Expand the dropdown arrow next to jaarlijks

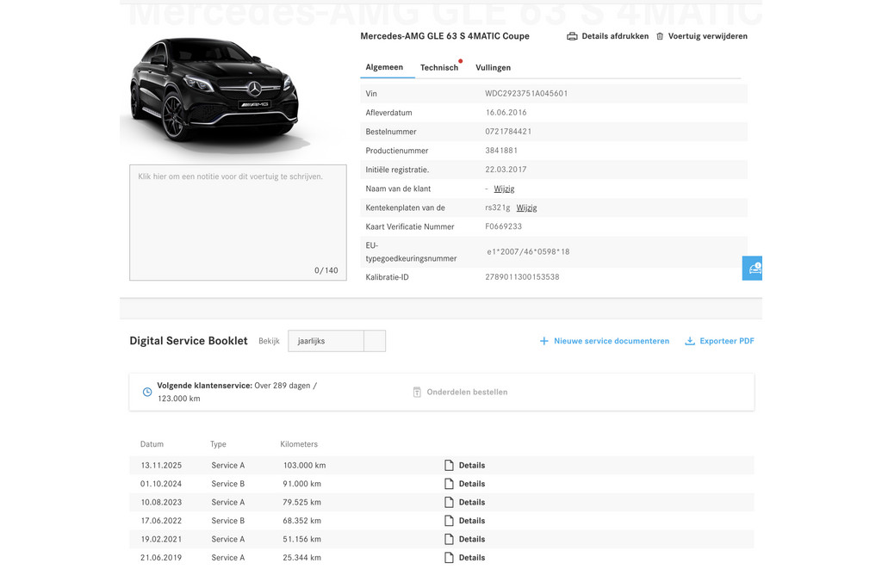click(x=375, y=341)
